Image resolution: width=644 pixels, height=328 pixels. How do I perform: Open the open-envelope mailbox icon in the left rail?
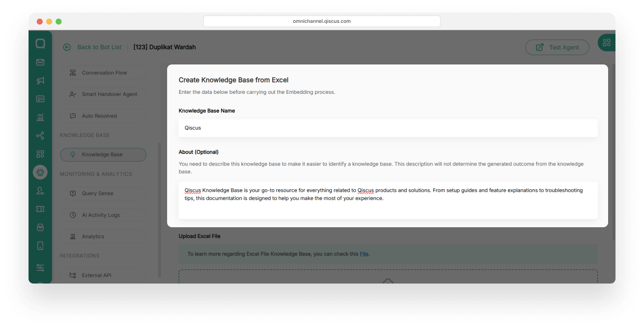(x=40, y=228)
